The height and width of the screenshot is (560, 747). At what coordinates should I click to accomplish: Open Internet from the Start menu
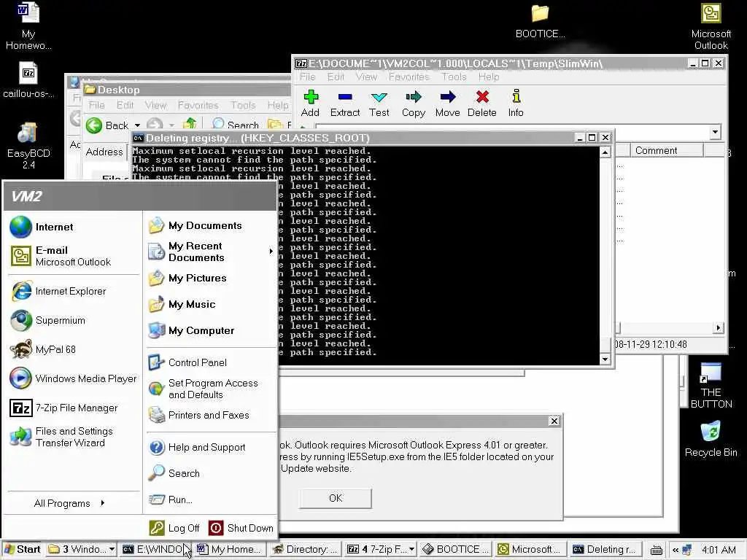pos(74,227)
